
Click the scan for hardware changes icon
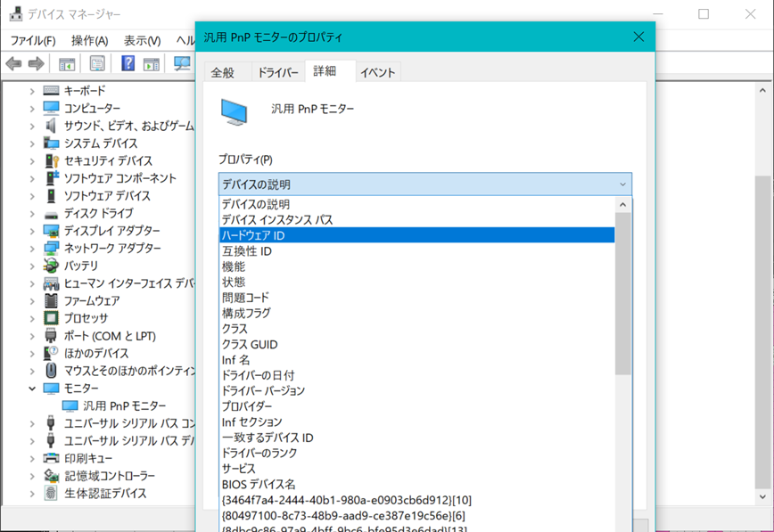click(x=182, y=63)
